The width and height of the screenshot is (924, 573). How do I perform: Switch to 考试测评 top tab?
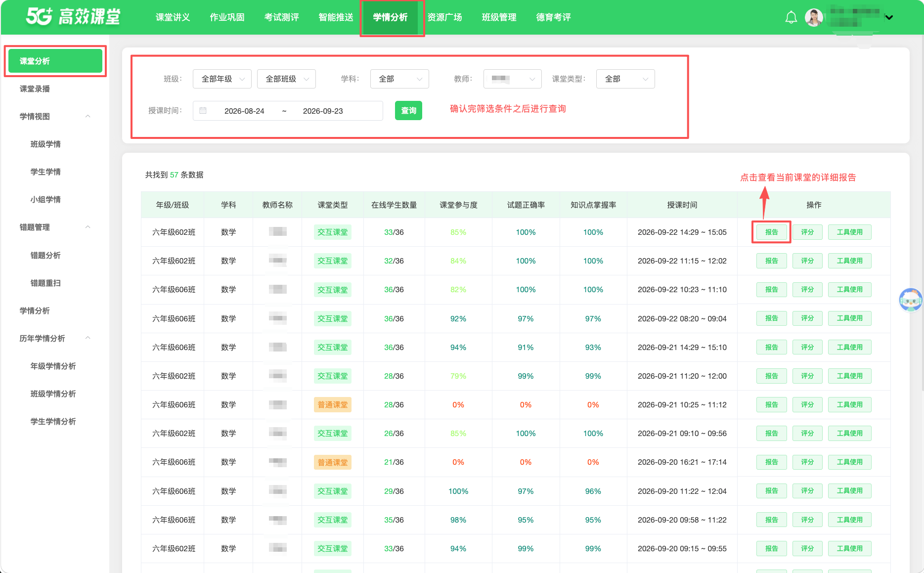click(x=281, y=17)
